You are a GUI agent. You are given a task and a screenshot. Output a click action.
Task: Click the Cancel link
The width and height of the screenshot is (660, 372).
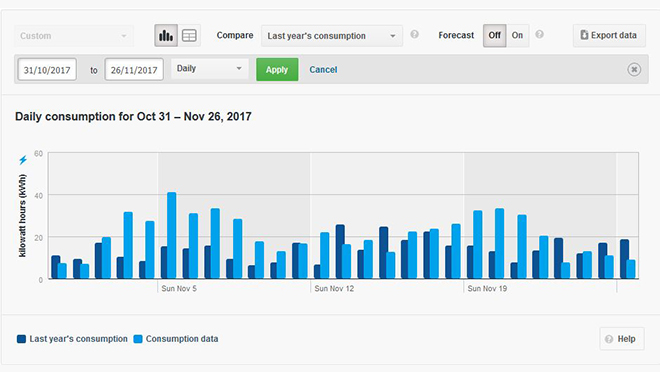[323, 70]
